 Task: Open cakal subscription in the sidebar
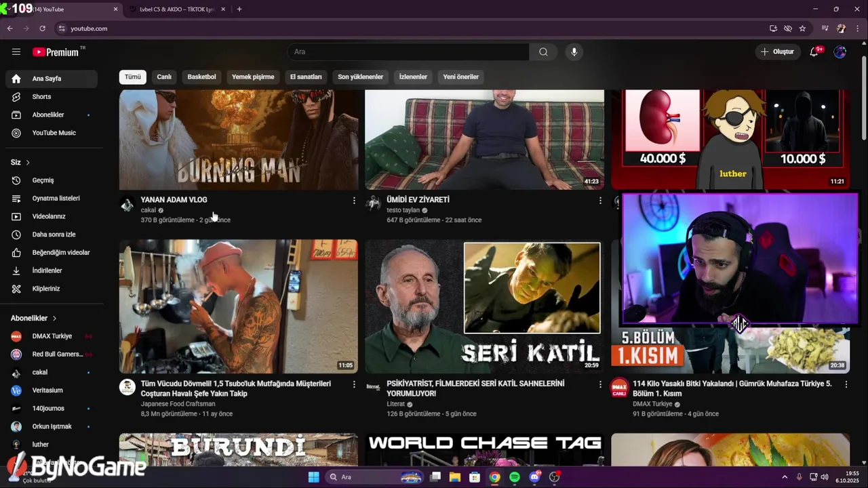coord(52,372)
